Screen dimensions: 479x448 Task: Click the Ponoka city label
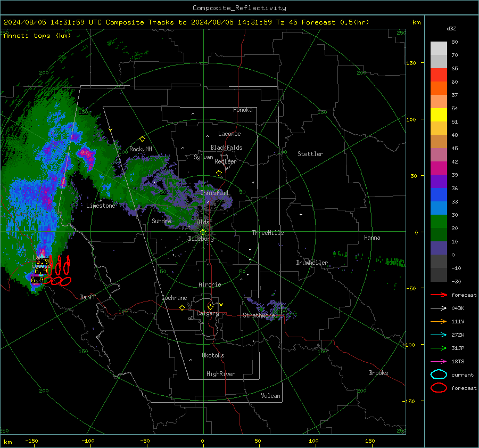point(243,110)
